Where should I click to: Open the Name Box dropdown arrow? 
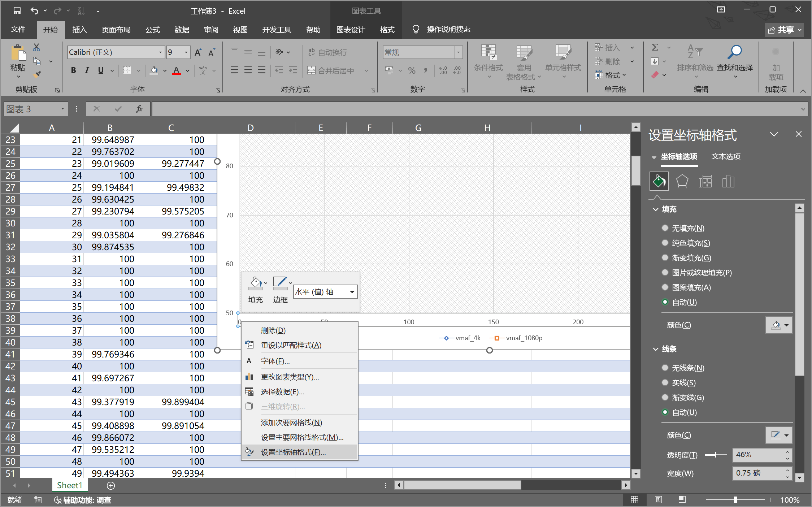click(62, 109)
